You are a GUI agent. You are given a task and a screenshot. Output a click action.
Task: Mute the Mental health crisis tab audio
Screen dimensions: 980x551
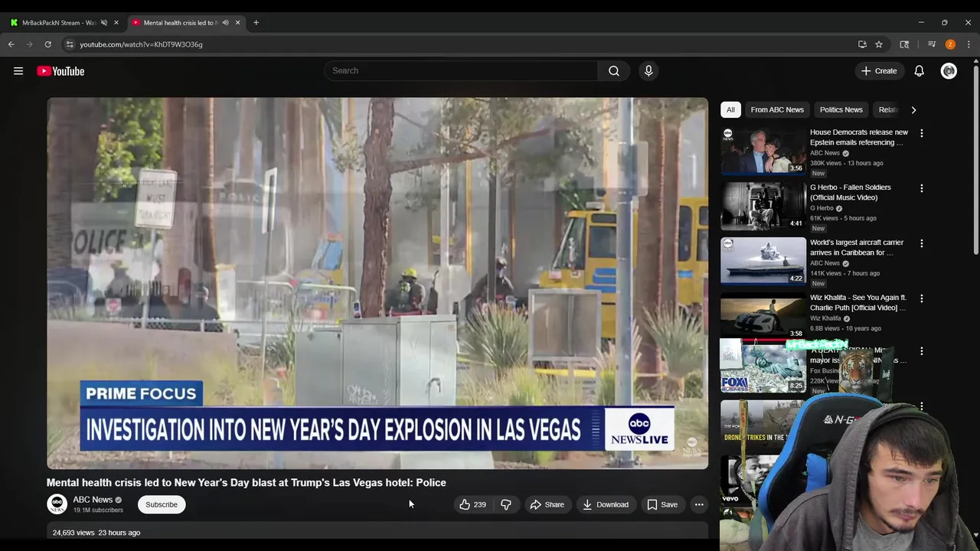click(x=225, y=22)
